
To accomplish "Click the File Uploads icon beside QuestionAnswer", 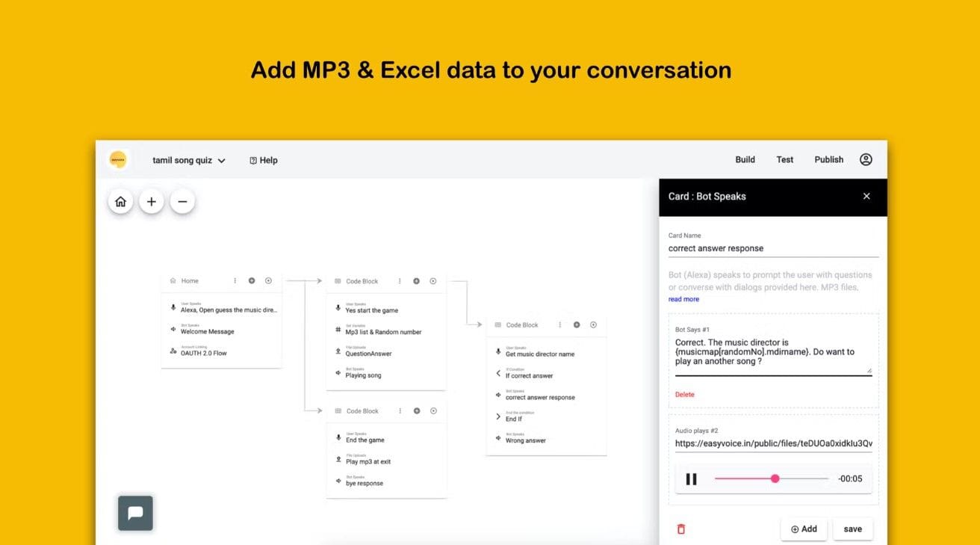I will point(339,351).
